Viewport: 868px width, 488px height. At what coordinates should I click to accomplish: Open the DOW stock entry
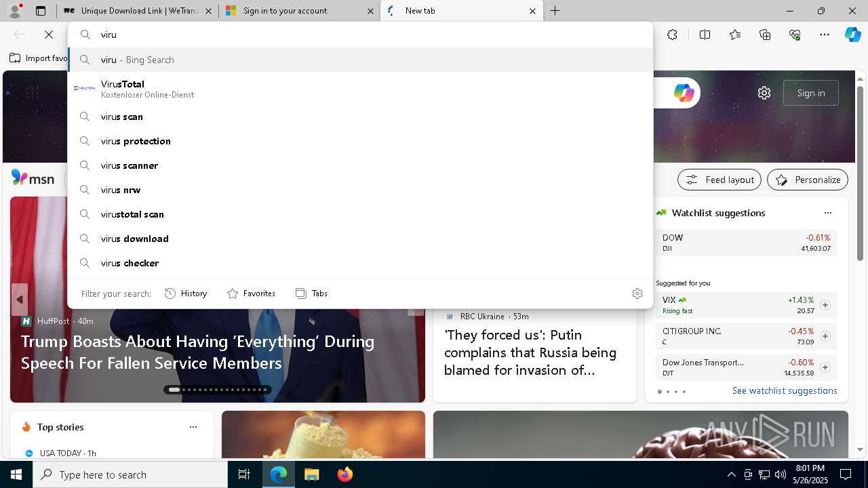pos(747,243)
